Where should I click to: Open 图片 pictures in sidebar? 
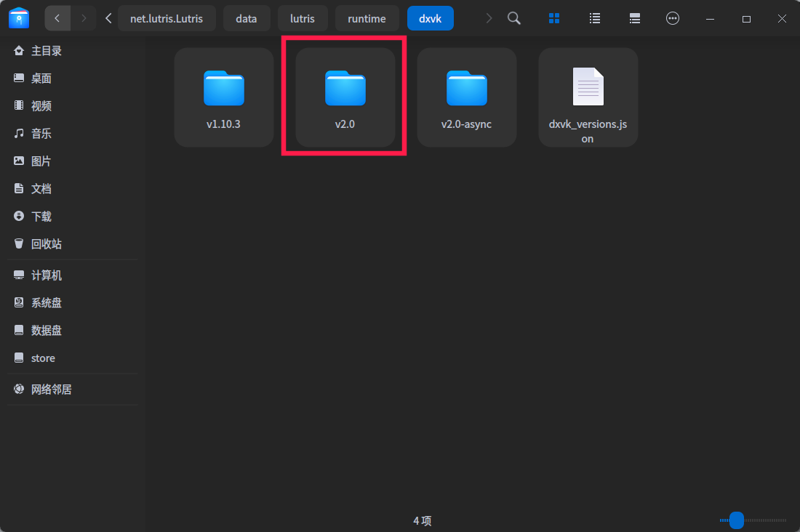[x=73, y=161]
